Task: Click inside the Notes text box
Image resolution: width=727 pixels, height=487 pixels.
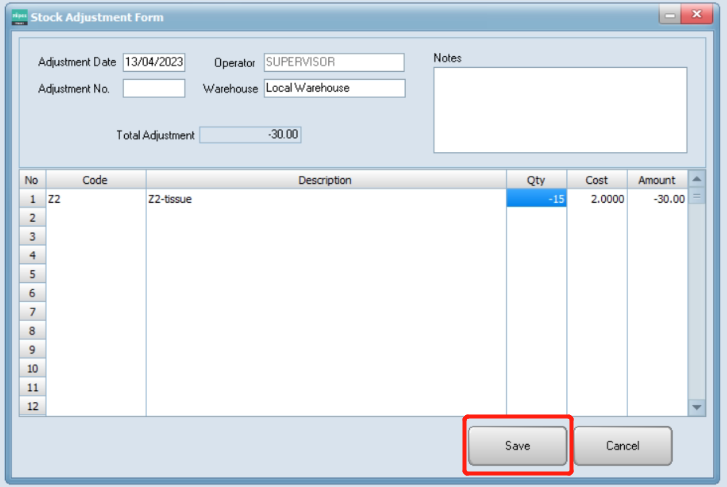Action: (x=560, y=110)
